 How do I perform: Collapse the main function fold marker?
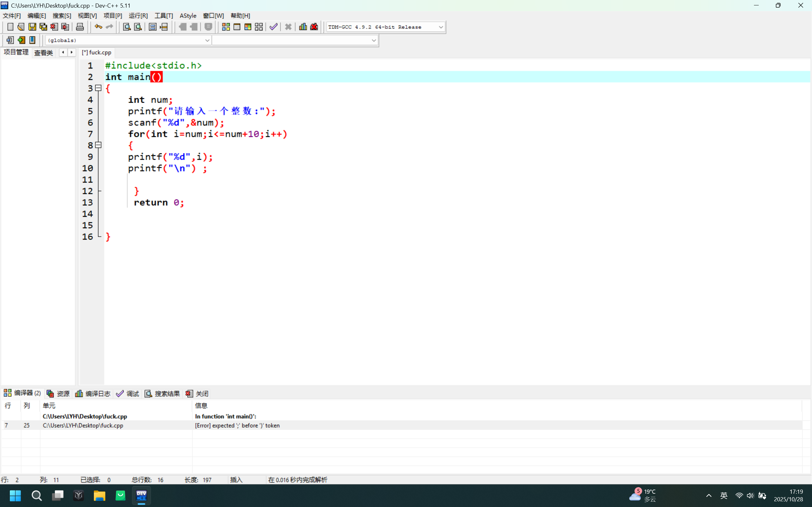pyautogui.click(x=98, y=88)
